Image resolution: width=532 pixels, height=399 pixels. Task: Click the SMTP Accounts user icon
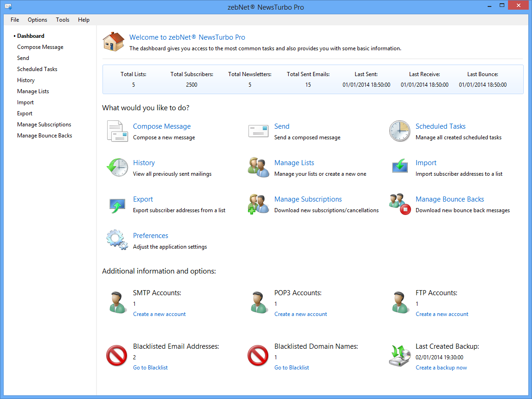tap(118, 303)
